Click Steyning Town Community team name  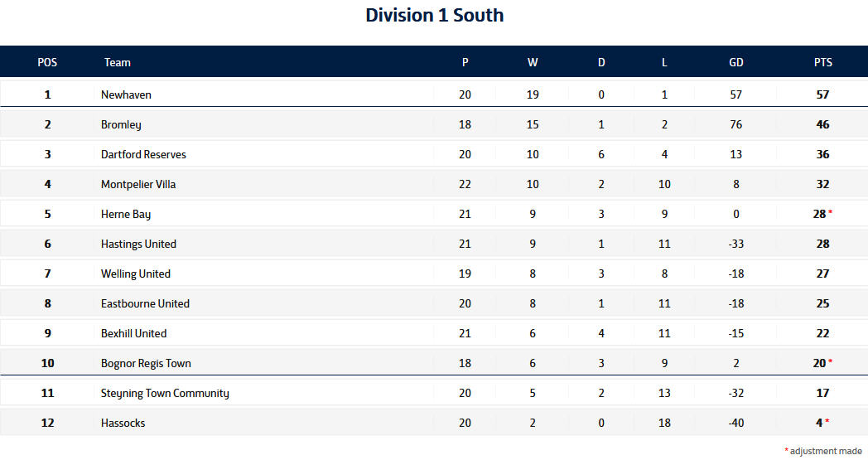[165, 393]
